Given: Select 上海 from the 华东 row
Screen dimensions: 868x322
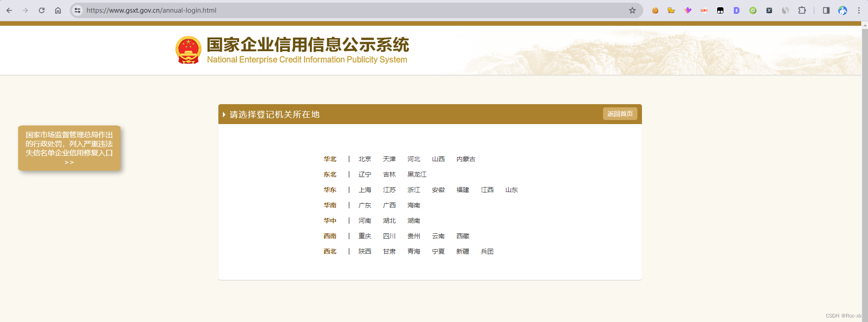Looking at the screenshot, I should coord(365,190).
